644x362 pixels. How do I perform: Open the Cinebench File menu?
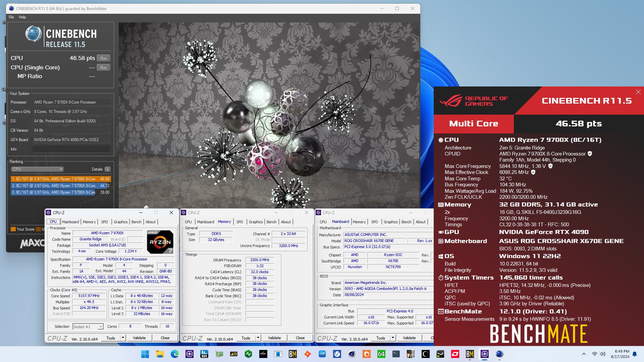(x=11, y=17)
